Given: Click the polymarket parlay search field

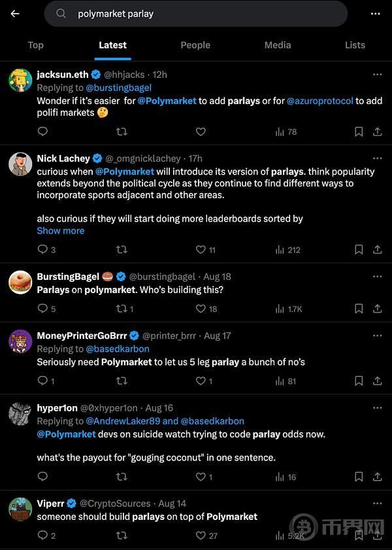Looking at the screenshot, I should 196,14.
